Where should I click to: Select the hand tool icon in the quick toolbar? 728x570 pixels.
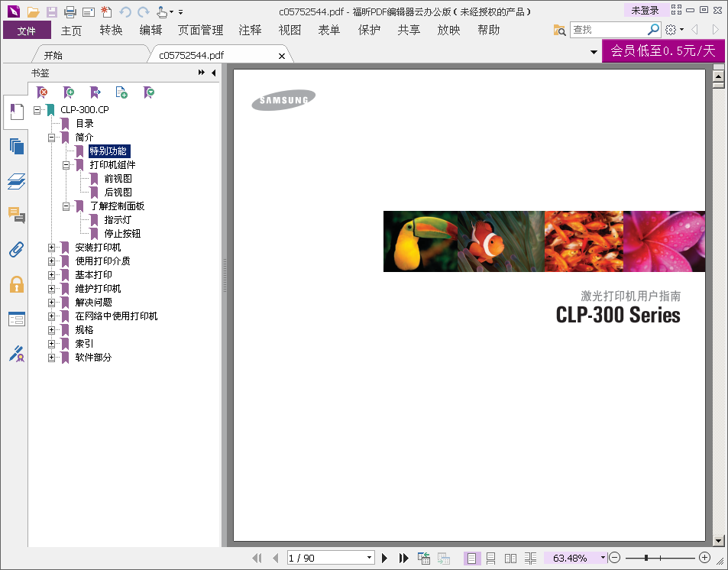point(162,12)
